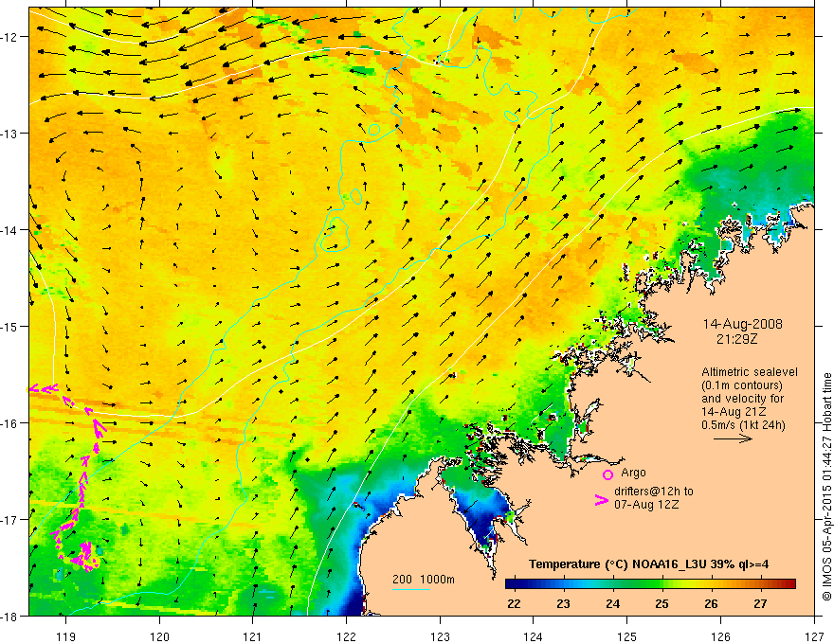Viewport: 834px width, 644px height.
Task: Click longitude axis label 125
Action: pos(627,636)
